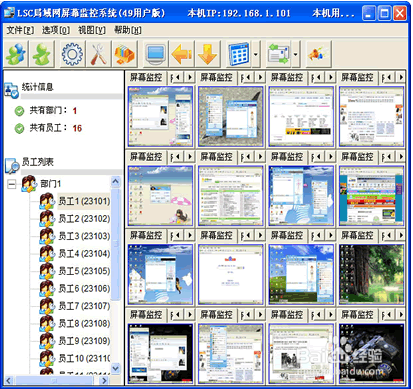The width and height of the screenshot is (413, 389).
Task: Select 员工10 in the employee list
Action: coord(84,358)
